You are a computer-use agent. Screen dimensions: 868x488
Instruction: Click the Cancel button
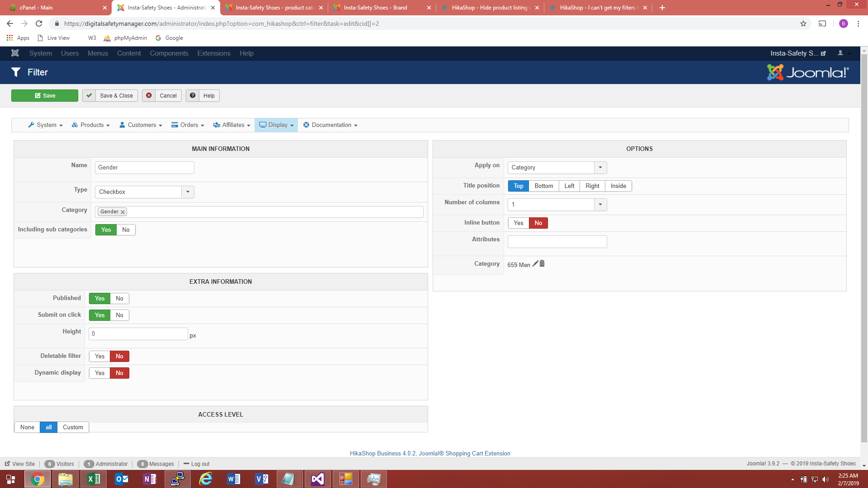click(162, 96)
